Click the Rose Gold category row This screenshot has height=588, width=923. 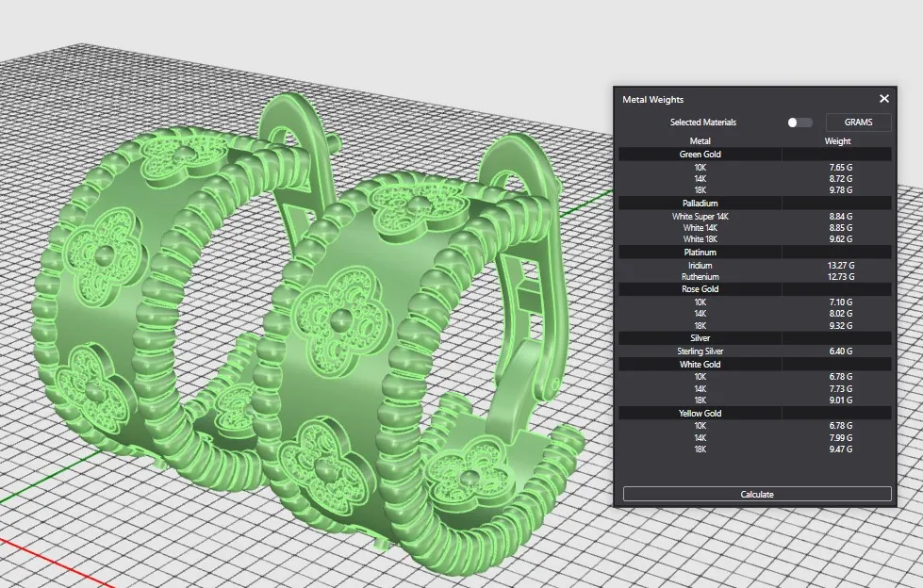[700, 289]
